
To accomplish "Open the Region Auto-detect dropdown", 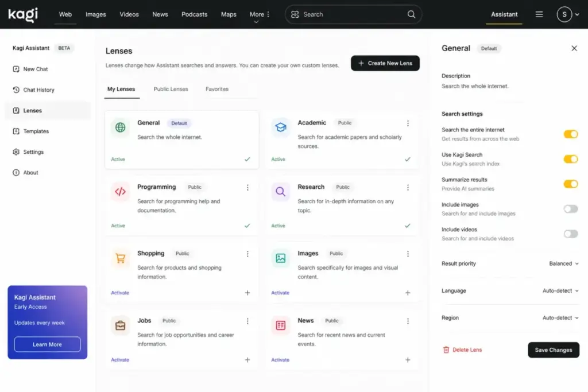I will 560,318.
